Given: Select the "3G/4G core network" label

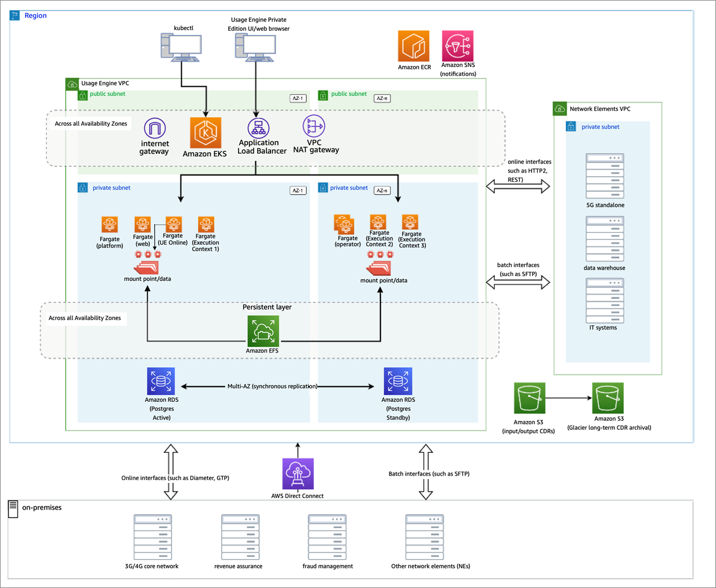Looking at the screenshot, I should [x=152, y=566].
